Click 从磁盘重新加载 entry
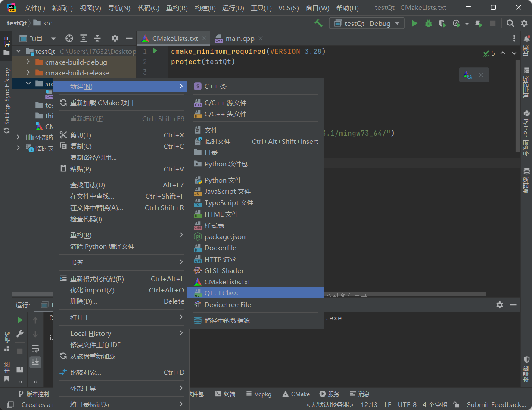Screen dimensions: 532x410 [121, 356]
